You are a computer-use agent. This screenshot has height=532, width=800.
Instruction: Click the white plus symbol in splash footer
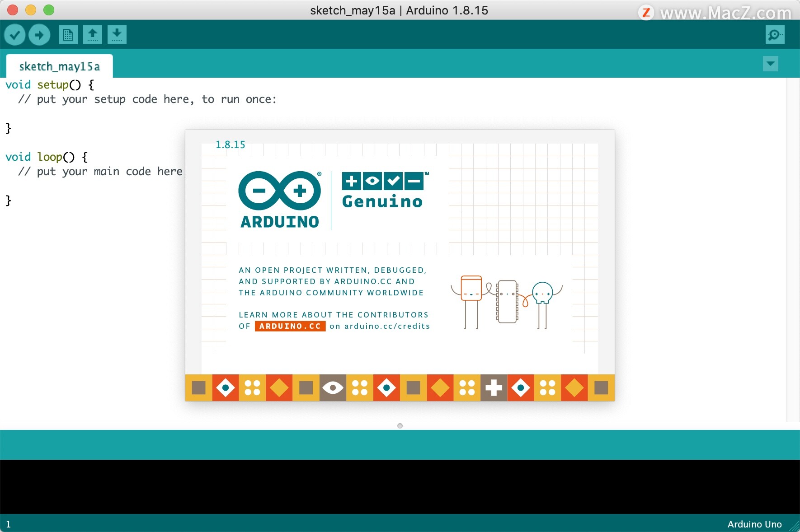pyautogui.click(x=494, y=387)
